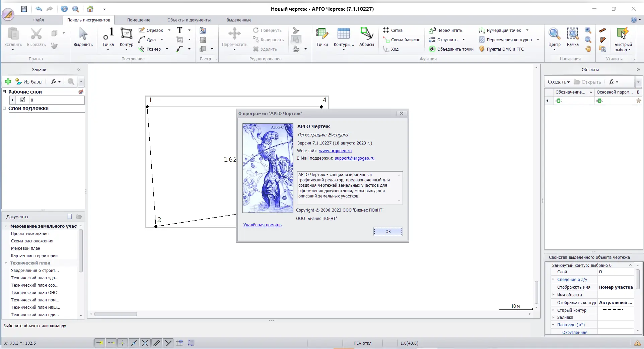
Task: Open the www.argogeo.ru website link
Action: point(335,151)
